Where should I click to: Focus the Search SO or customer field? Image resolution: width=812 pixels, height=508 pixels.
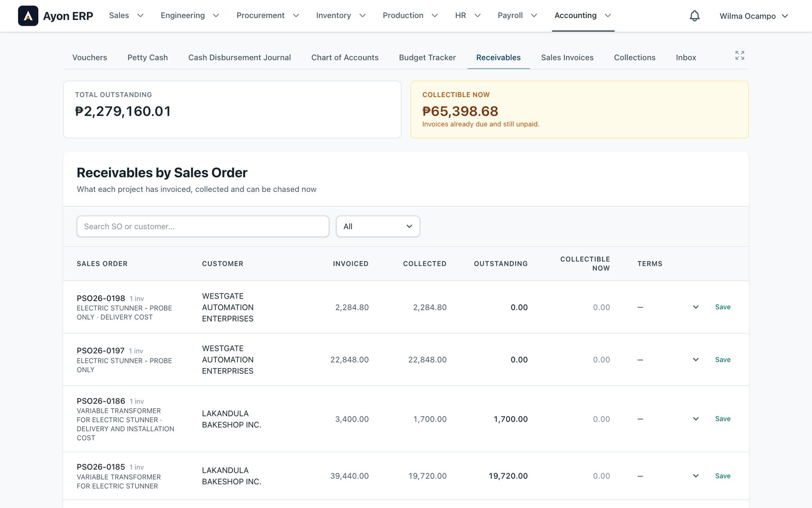[x=203, y=226]
